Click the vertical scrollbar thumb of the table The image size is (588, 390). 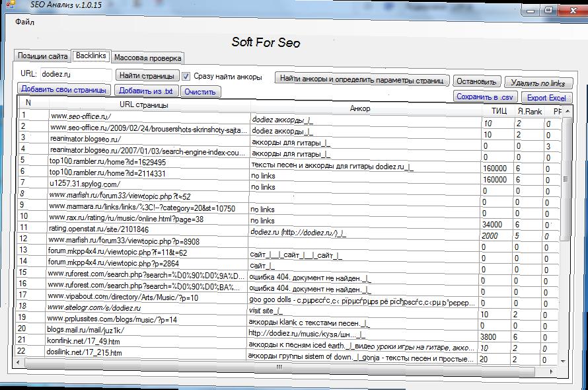pos(566,178)
